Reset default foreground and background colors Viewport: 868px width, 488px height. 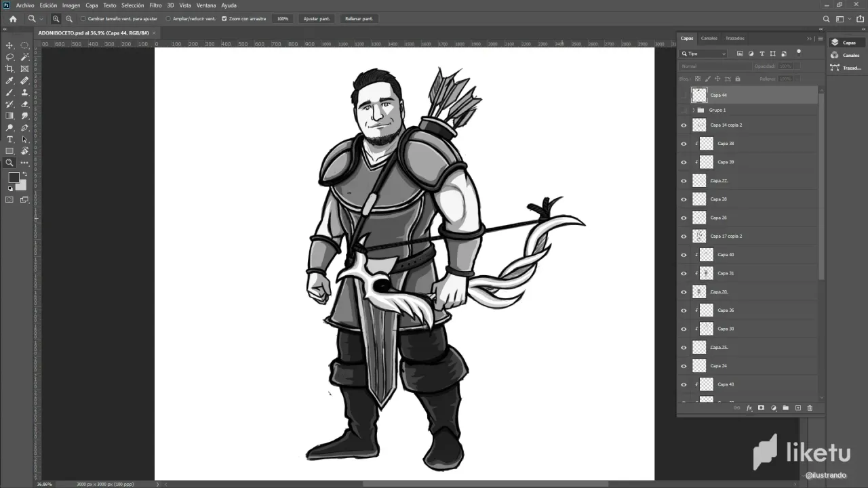point(10,188)
